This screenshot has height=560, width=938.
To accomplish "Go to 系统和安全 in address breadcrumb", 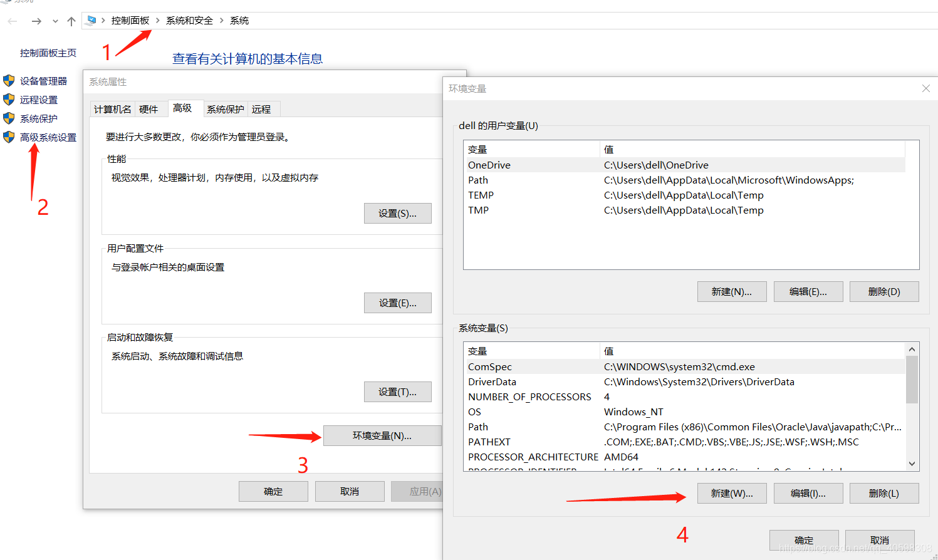I will pos(189,21).
